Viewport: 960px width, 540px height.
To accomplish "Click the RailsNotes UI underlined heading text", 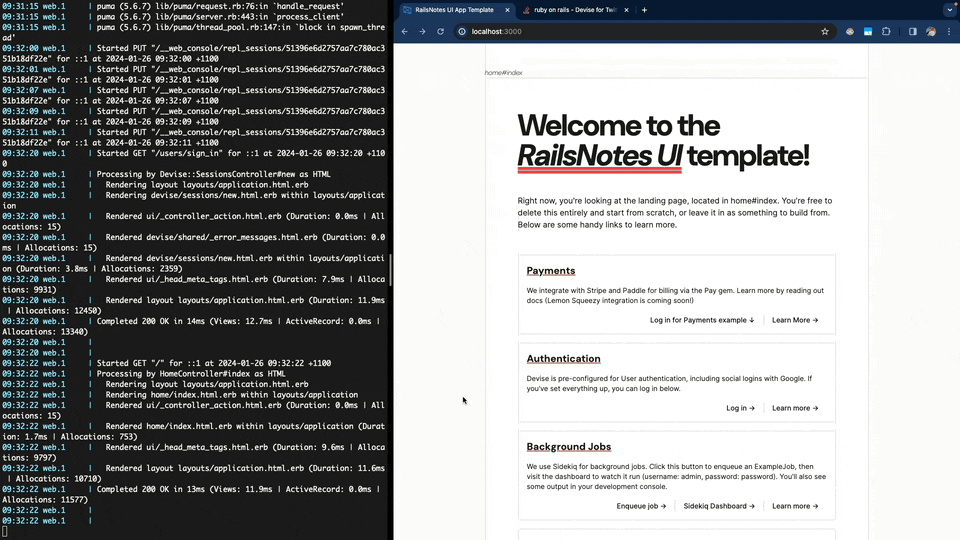I will (599, 156).
